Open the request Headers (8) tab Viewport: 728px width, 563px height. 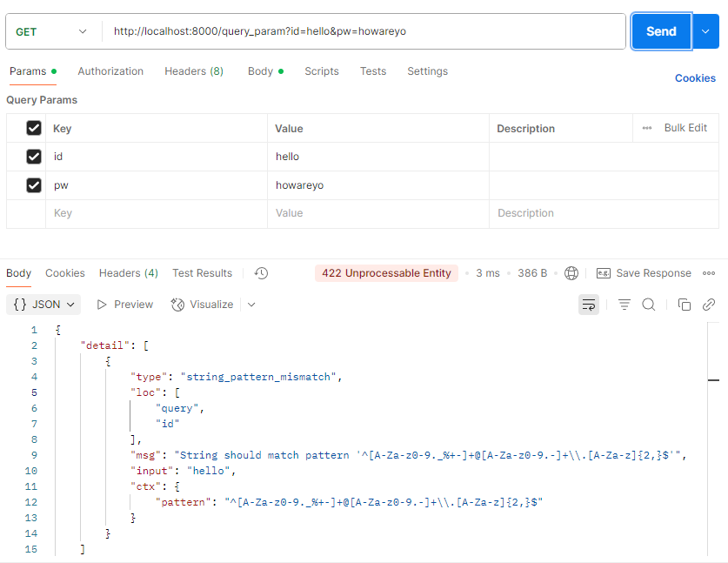(194, 71)
